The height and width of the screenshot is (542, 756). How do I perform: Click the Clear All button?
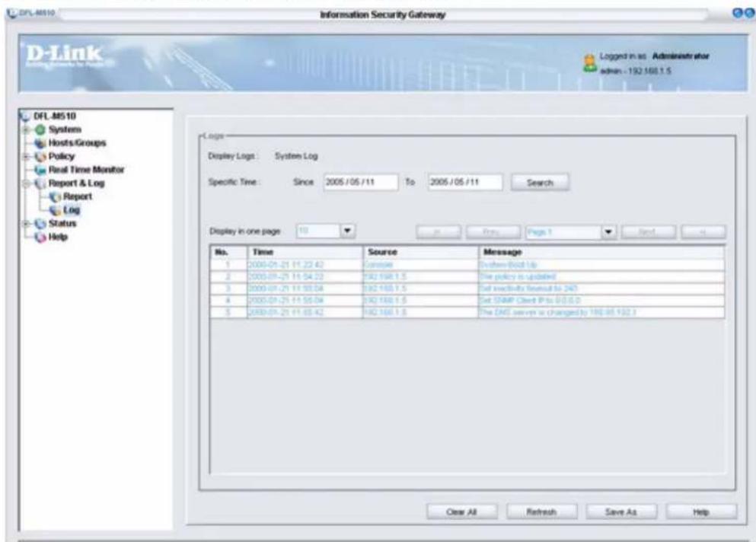462,512
